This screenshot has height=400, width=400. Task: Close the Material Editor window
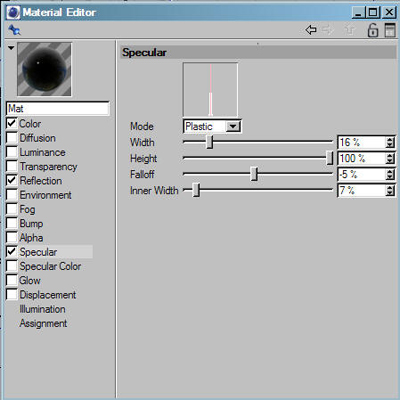[x=389, y=13]
